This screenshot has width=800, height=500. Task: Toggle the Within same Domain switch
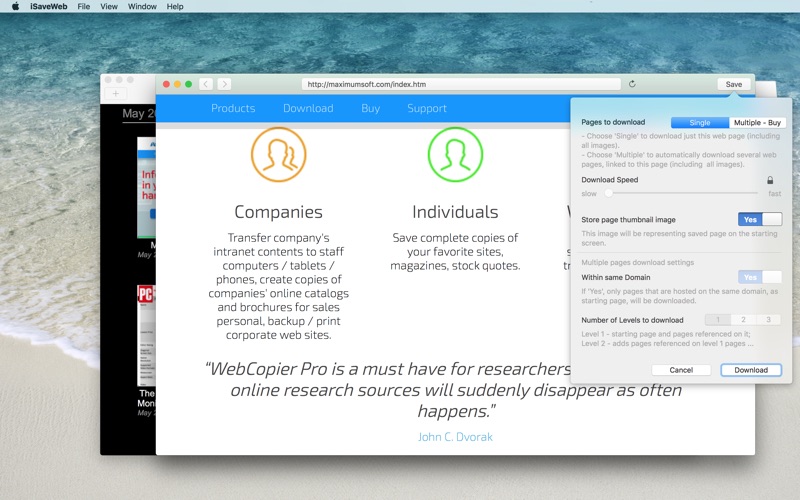(760, 277)
